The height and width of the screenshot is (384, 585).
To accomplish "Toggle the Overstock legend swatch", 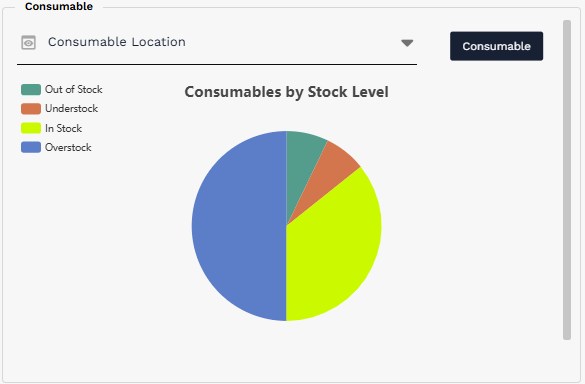I will coord(31,147).
